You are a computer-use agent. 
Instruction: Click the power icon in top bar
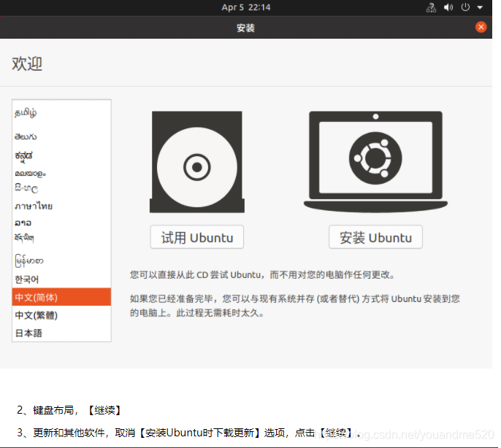[x=465, y=7]
